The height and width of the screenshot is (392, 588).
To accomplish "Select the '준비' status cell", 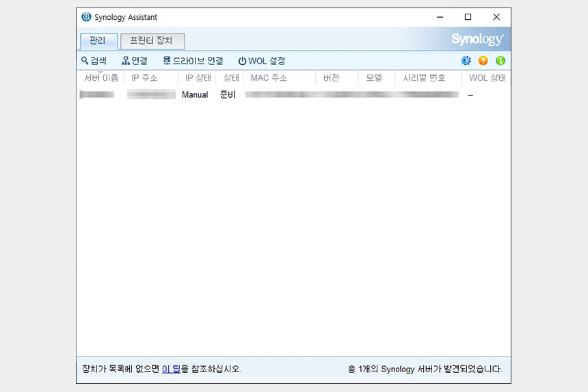I will [x=228, y=95].
